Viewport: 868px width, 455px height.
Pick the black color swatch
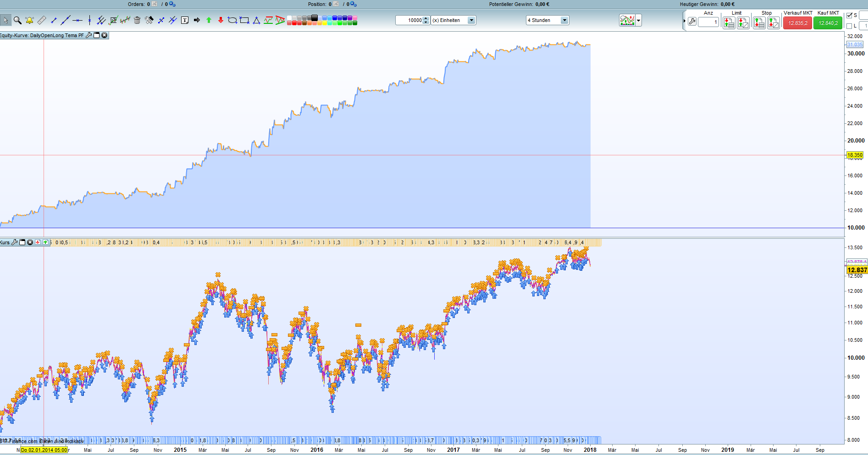pos(315,18)
